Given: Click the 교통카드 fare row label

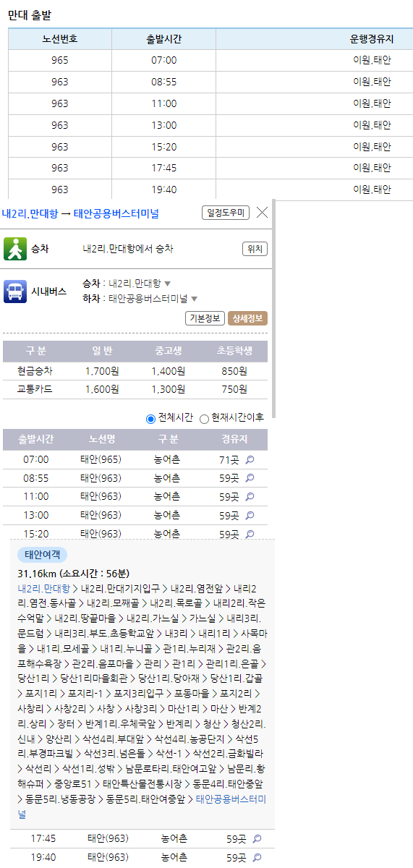Looking at the screenshot, I should [x=35, y=389].
